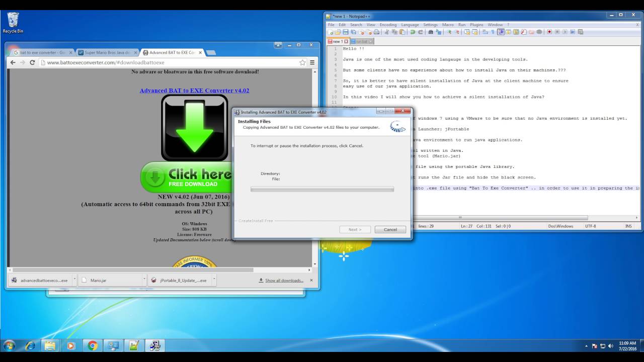
Task: Switch to the run.bat tab in Notepad++
Action: [x=362, y=41]
